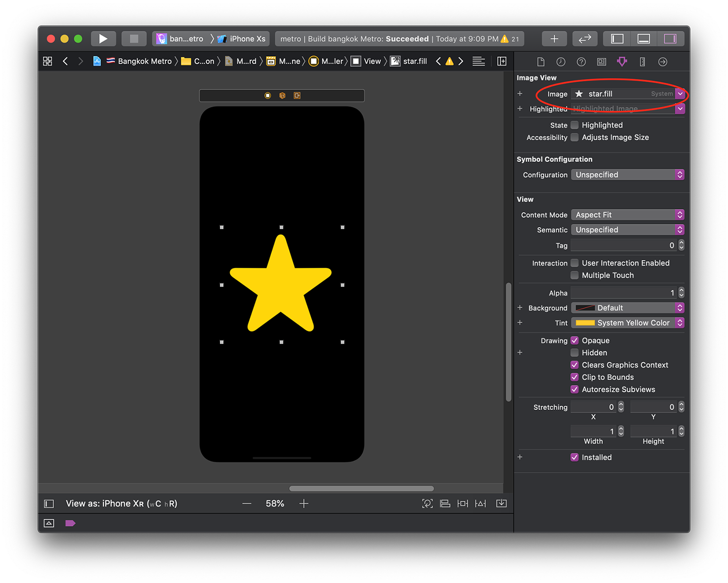This screenshot has height=583, width=728.
Task: Toggle the document outline button
Action: point(49,504)
